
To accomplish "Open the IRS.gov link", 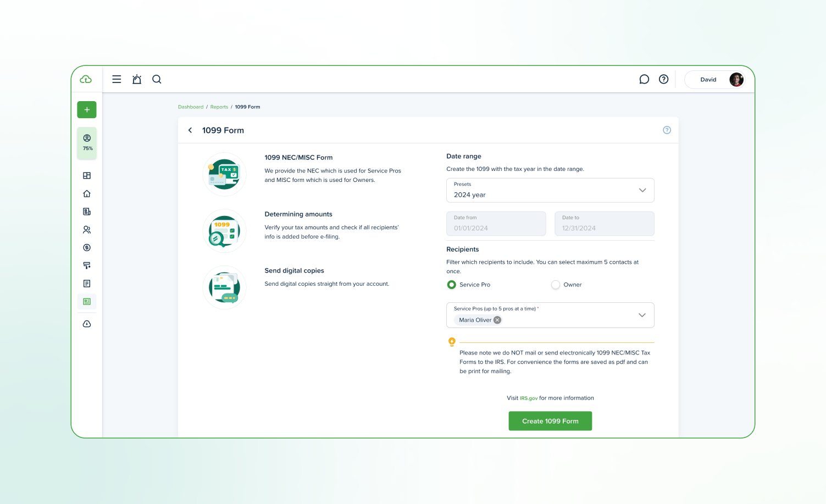I will [528, 398].
